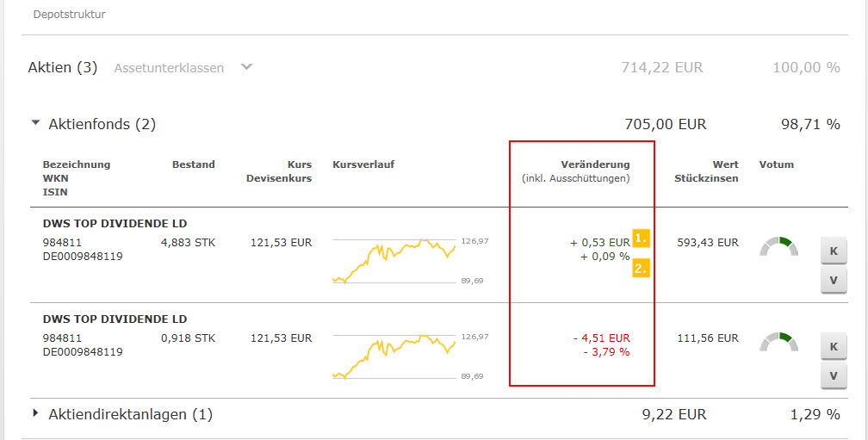Open DWS TOP DIVIDENDE LD with 0,918 STK
Viewport: 868px width, 440px height.
click(115, 319)
